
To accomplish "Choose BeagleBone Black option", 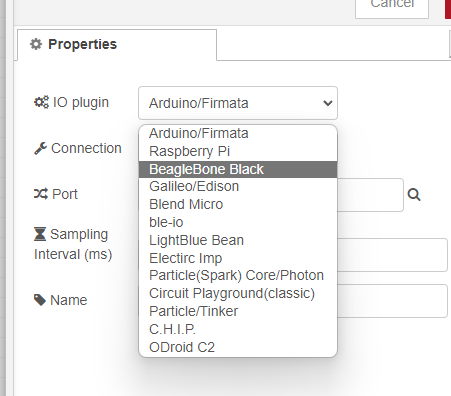I will (x=238, y=169).
